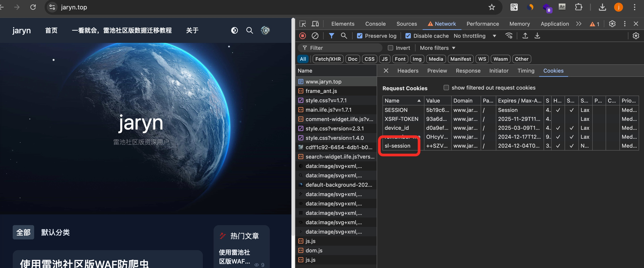Screen dimensions: 644x268
Task: Toggle the device toolbar icon
Action: tap(315, 24)
